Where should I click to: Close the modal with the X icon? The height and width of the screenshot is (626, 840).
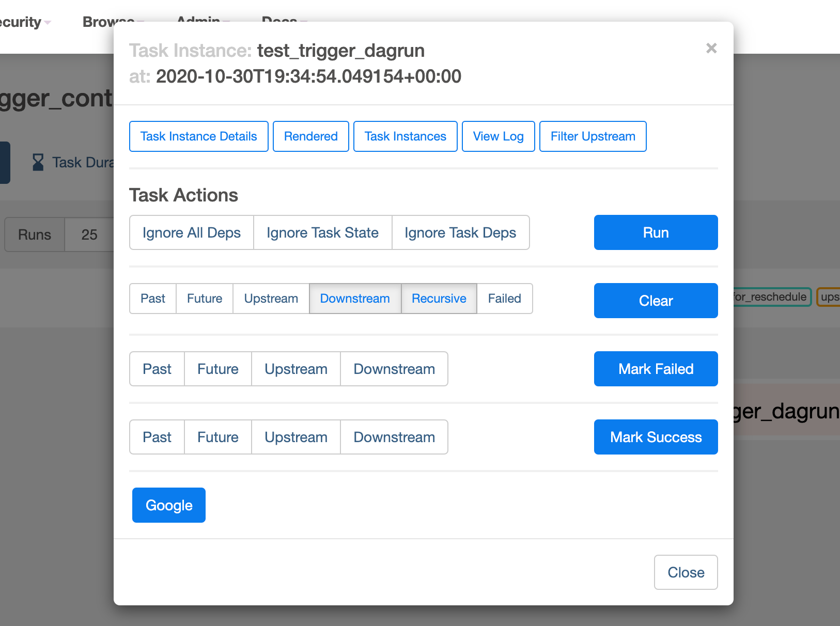(711, 48)
